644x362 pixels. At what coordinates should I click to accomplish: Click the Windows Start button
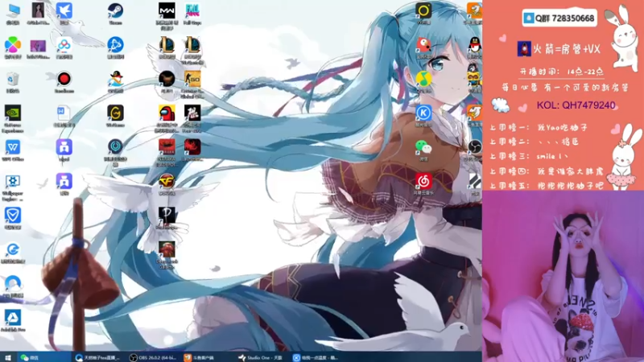[7, 357]
